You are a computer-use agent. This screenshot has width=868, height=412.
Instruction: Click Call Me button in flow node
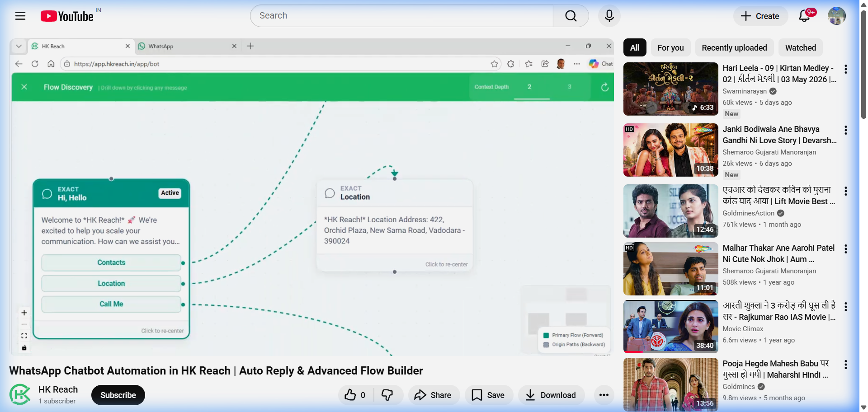click(111, 304)
